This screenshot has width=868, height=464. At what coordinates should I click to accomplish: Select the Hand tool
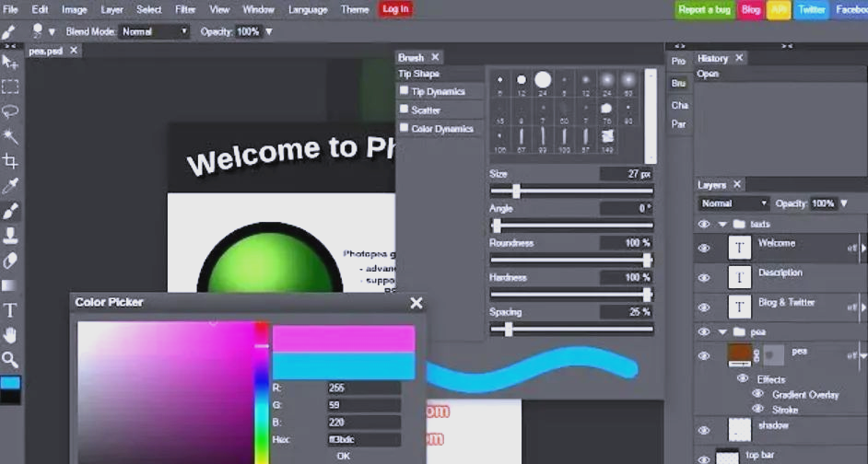tap(10, 335)
